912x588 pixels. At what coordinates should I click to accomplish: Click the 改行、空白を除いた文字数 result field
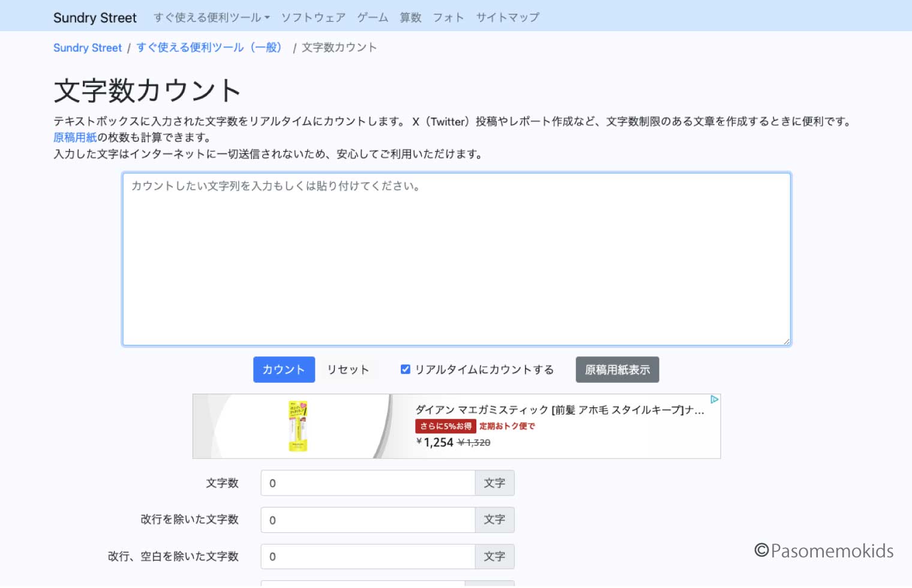tap(368, 557)
